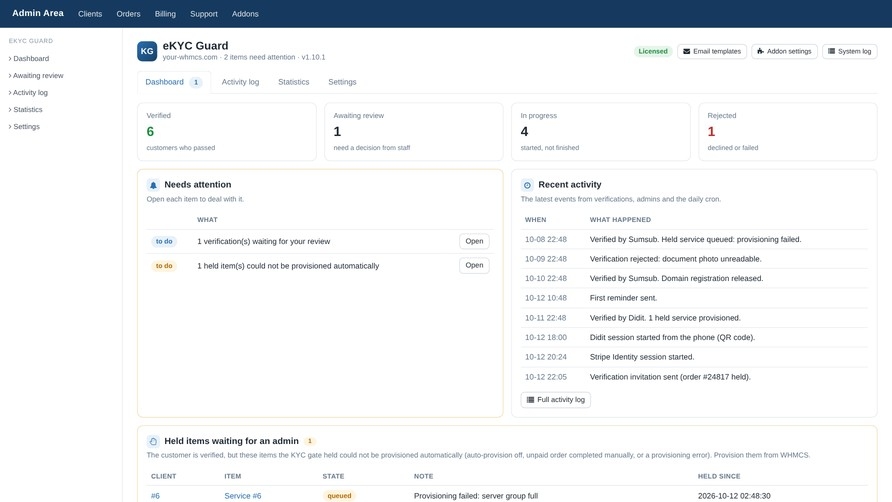Go to Settings in the sidebar

click(24, 127)
